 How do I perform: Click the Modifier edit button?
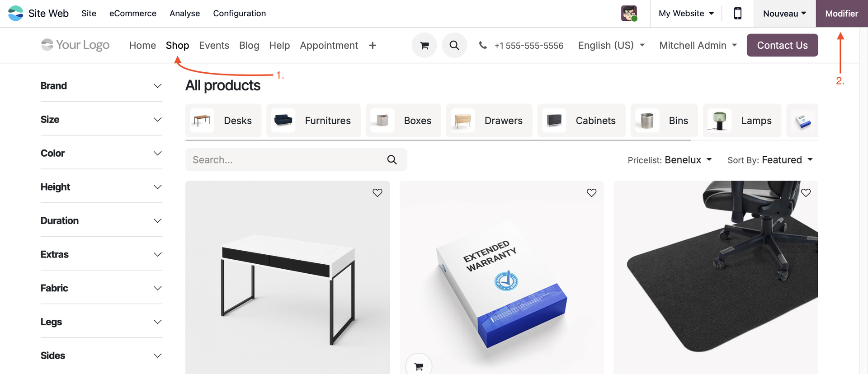pyautogui.click(x=841, y=14)
